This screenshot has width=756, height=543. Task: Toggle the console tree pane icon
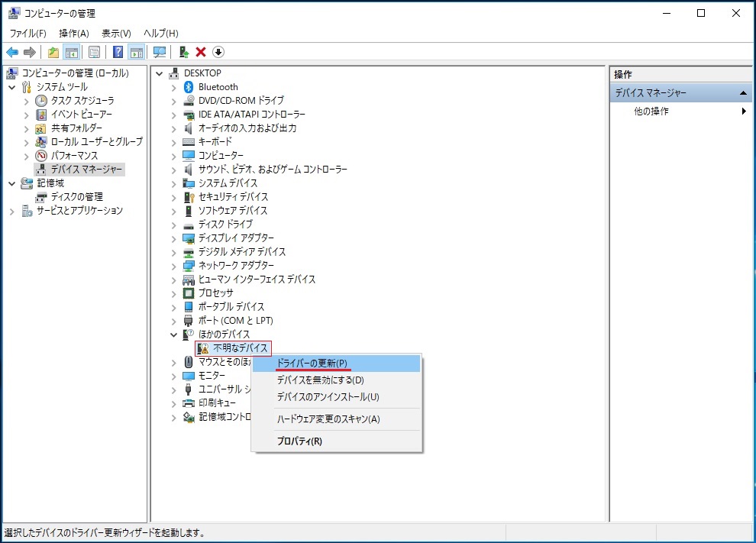click(71, 52)
